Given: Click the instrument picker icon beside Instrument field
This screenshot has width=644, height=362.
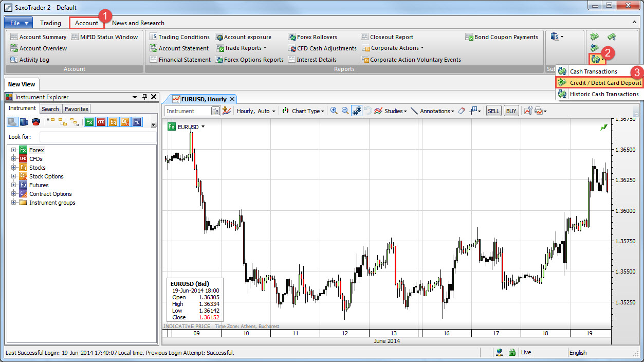Looking at the screenshot, I should 215,111.
